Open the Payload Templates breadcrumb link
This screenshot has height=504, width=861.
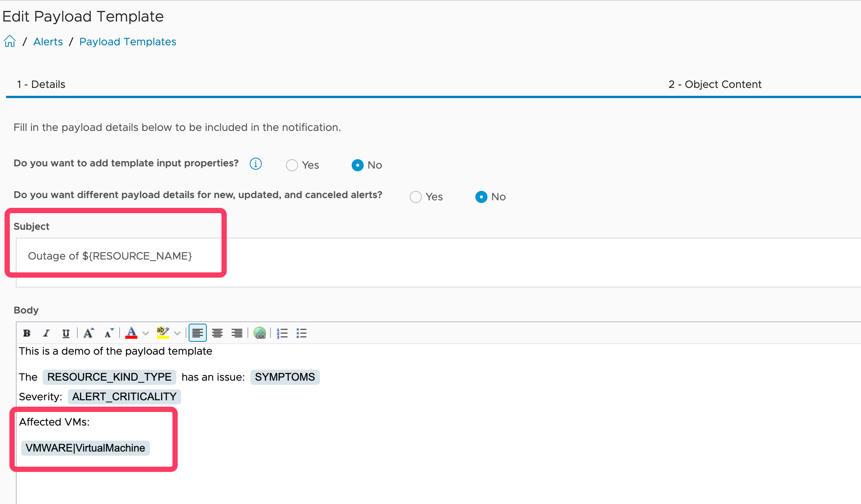point(128,41)
